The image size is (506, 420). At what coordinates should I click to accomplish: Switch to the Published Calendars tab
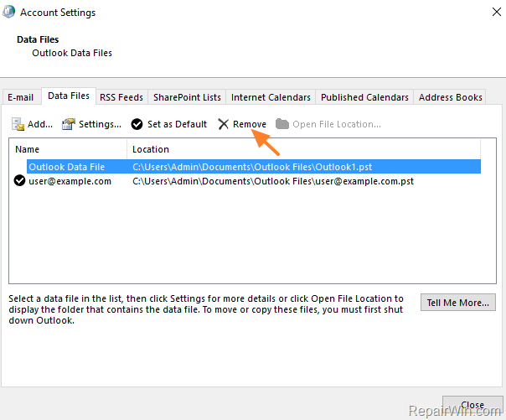364,97
